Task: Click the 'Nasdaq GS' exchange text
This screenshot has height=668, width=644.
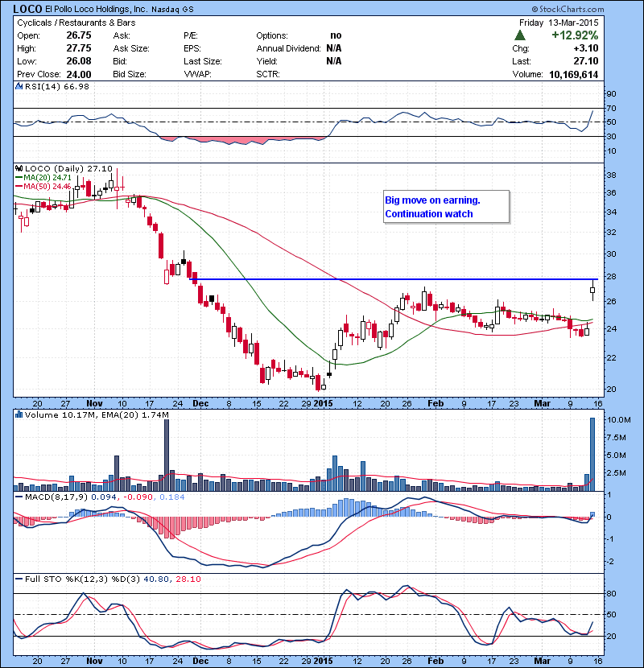Action: [172, 10]
